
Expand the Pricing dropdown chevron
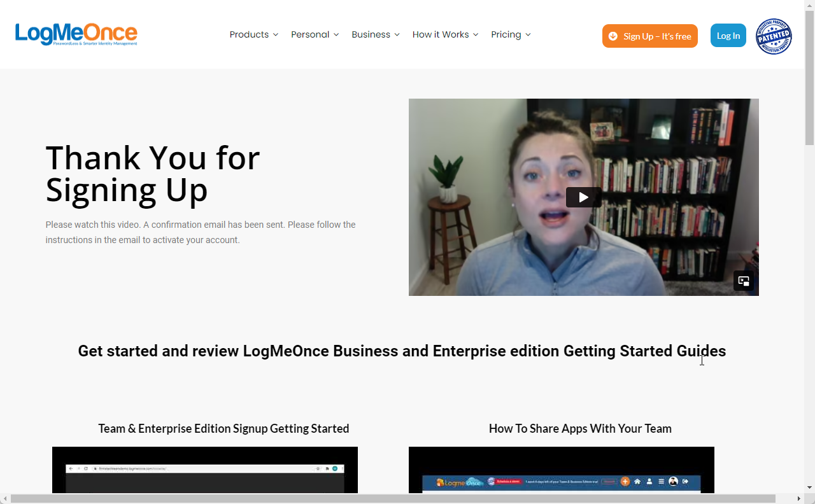527,34
